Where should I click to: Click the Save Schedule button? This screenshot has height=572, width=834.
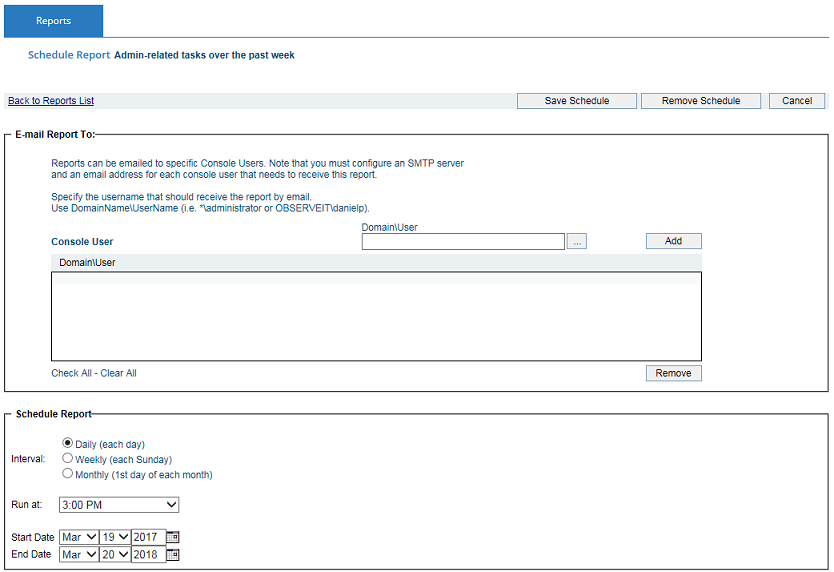(576, 101)
